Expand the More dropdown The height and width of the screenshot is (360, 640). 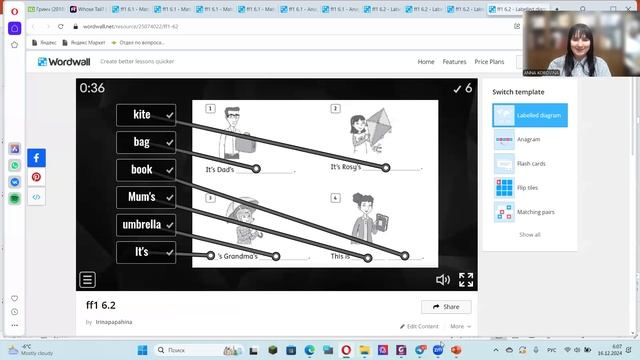click(x=460, y=326)
